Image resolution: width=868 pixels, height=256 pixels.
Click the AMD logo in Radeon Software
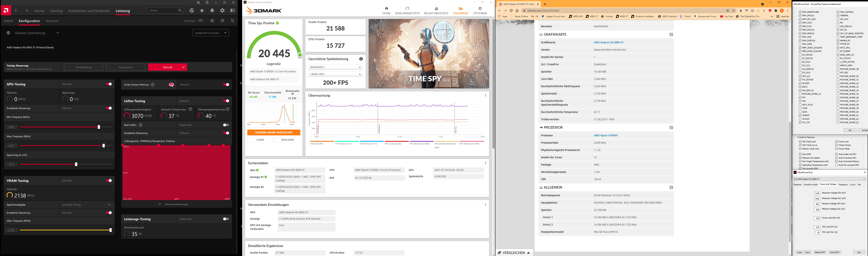click(6, 10)
